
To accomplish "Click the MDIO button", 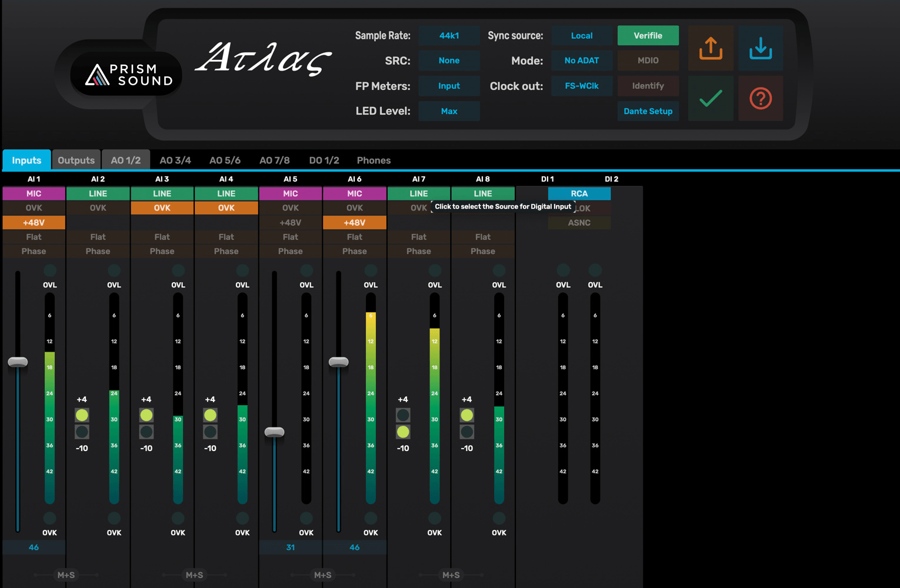I will click(648, 61).
